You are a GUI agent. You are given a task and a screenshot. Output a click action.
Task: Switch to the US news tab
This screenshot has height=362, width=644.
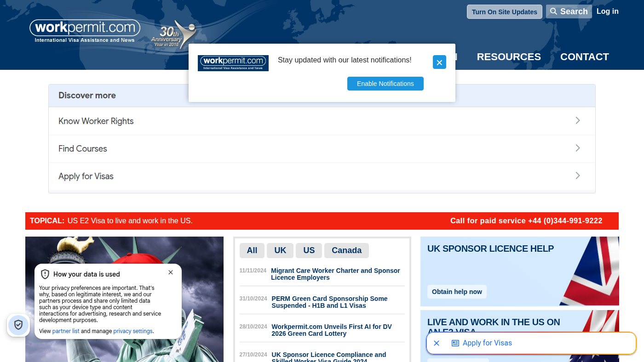(x=309, y=250)
